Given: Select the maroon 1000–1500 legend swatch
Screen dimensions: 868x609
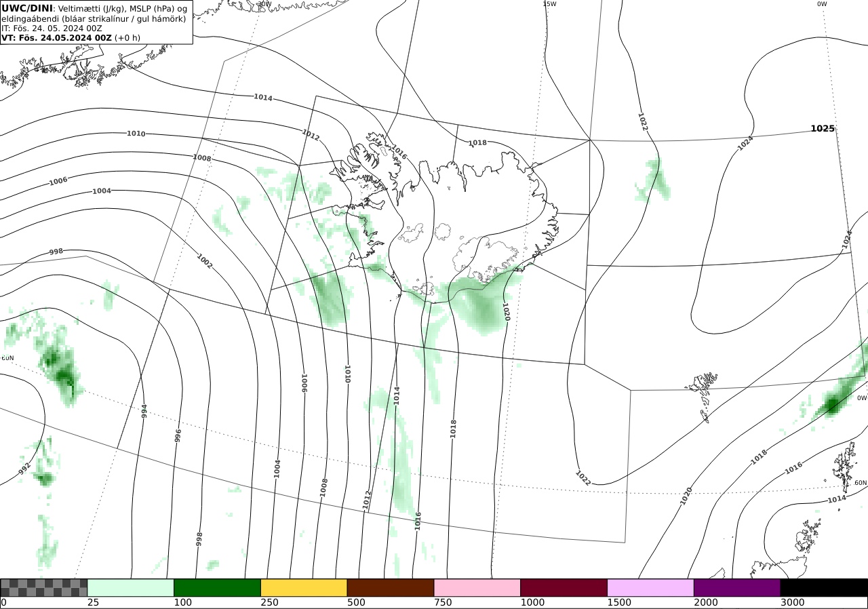Looking at the screenshot, I should (x=564, y=587).
